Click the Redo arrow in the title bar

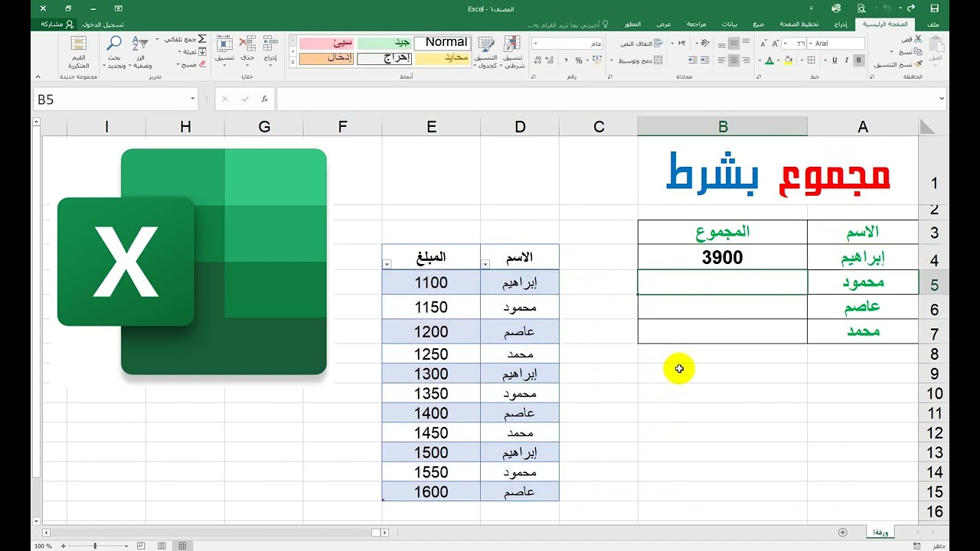point(910,8)
